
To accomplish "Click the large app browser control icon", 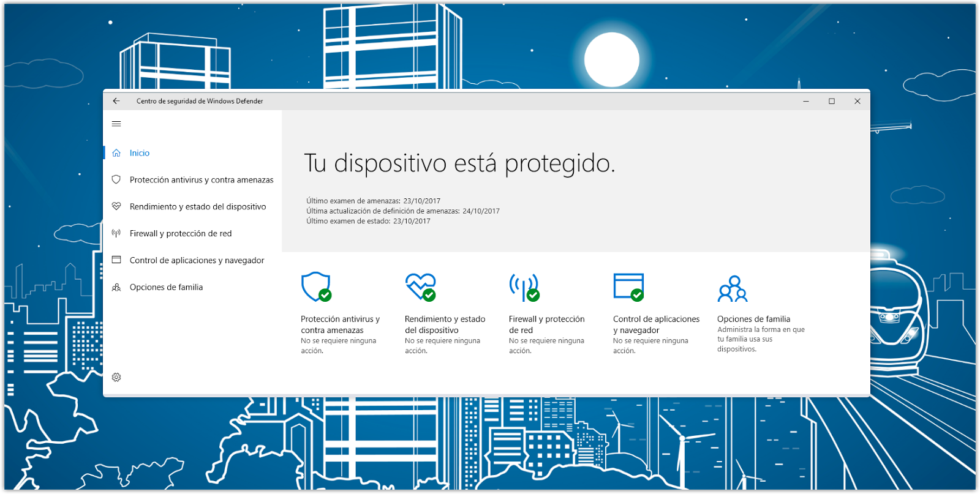I will click(629, 287).
